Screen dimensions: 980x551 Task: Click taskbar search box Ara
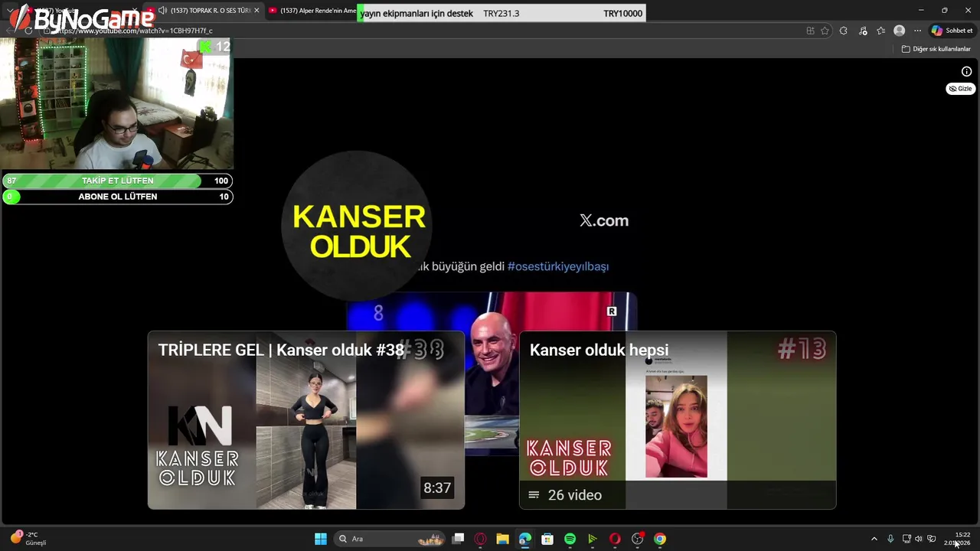tap(390, 539)
